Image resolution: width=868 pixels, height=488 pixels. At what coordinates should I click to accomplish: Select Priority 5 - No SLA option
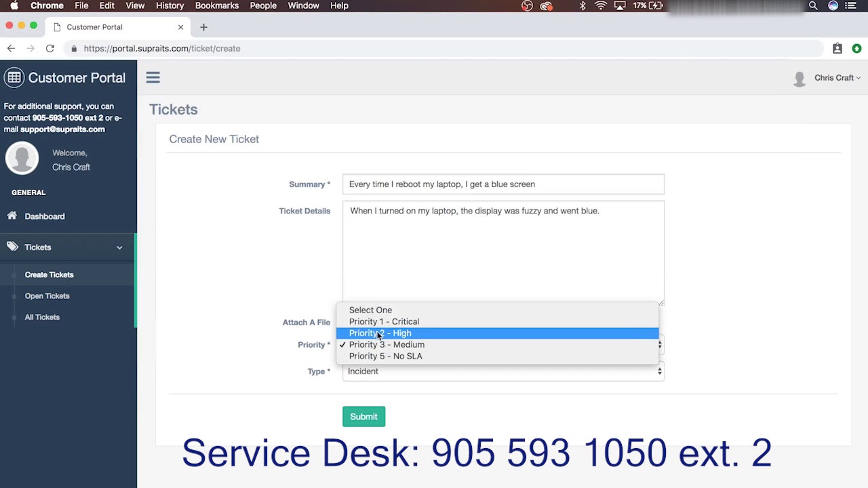(497, 356)
